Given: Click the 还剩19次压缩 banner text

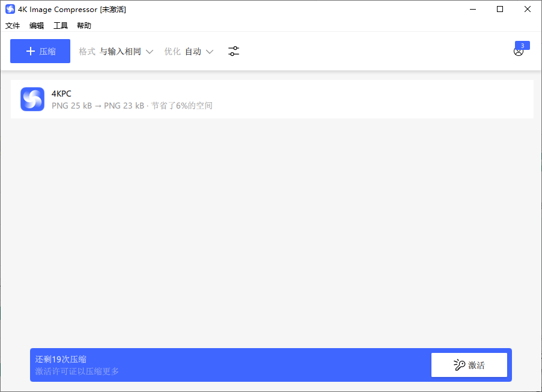Looking at the screenshot, I should [x=61, y=359].
